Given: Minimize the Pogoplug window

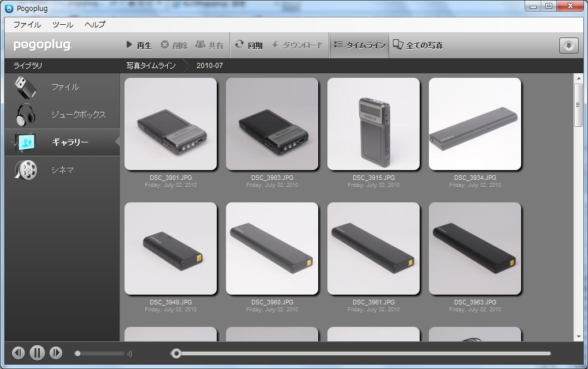Looking at the screenshot, I should (x=533, y=6).
